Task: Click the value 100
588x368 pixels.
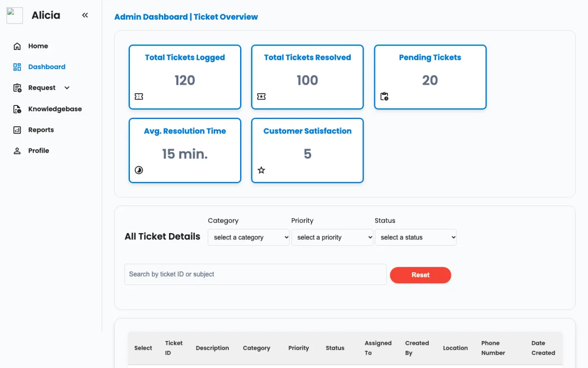Action: tap(307, 80)
